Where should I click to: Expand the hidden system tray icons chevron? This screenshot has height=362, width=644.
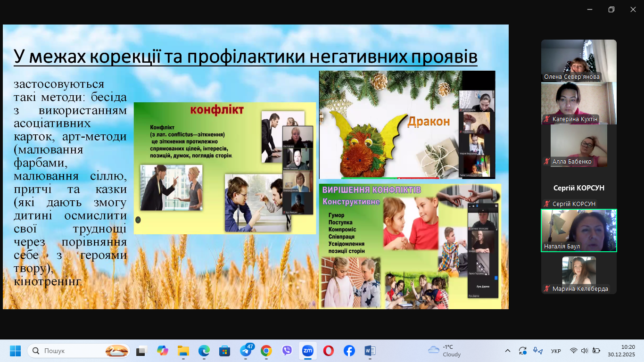(x=508, y=351)
